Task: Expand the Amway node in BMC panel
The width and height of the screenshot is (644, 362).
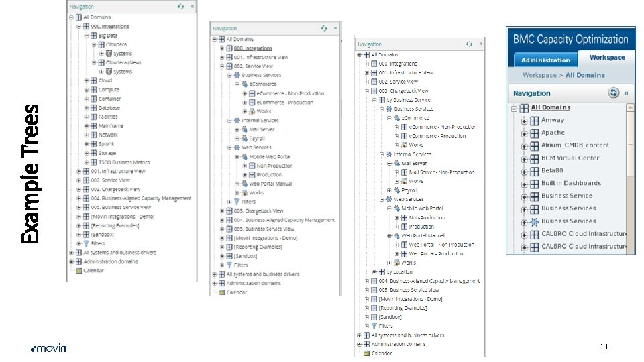Action: click(524, 121)
